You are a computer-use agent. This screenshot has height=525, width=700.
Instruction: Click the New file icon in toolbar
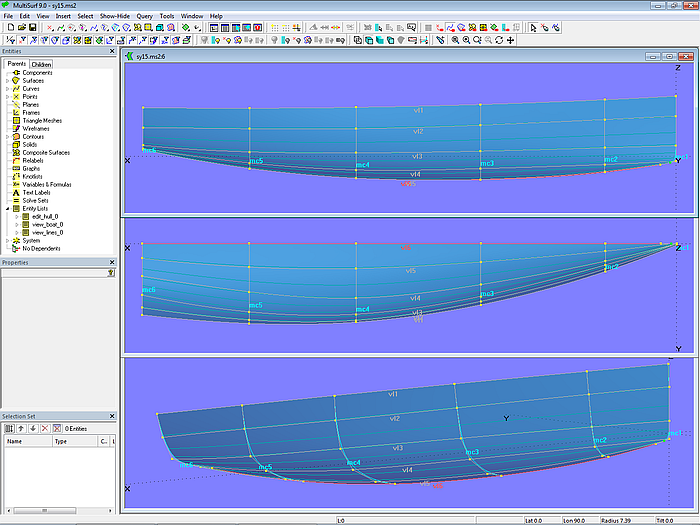[9, 27]
